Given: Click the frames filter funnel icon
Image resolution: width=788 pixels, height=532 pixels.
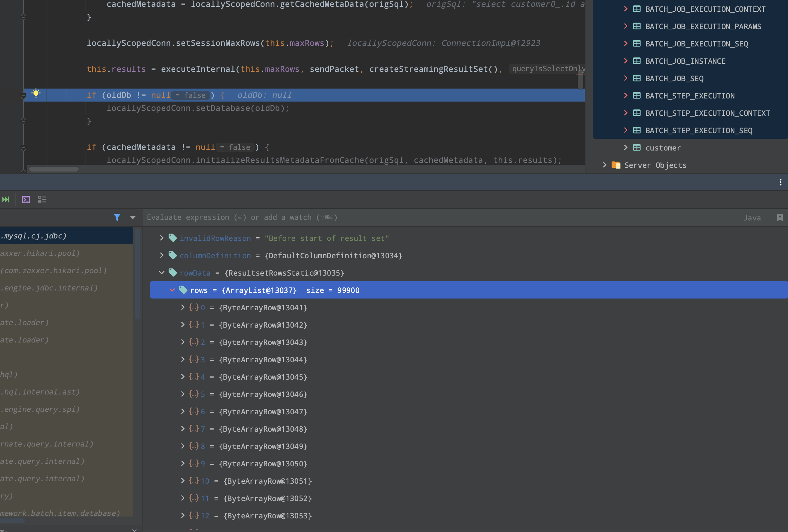Looking at the screenshot, I should pyautogui.click(x=117, y=217).
